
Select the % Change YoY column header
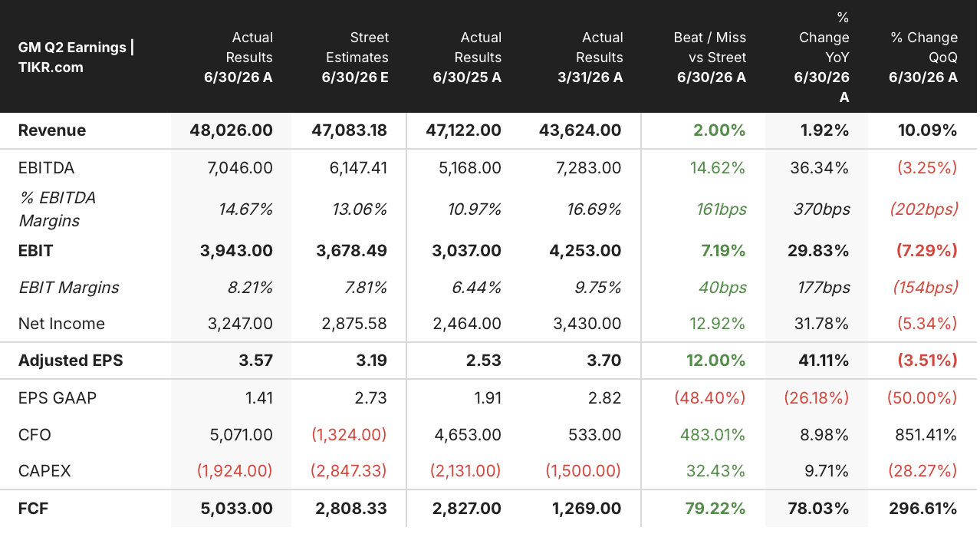tap(822, 58)
